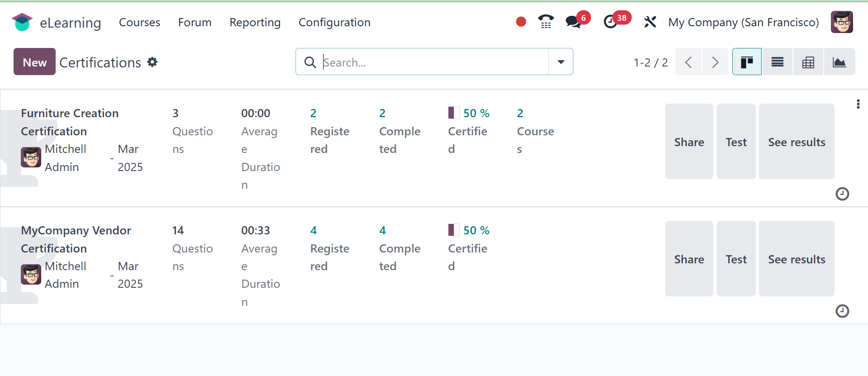Click Mitchell Admin avatar on Furniture Creation card
Screen dimensions: 868x376
[31, 157]
